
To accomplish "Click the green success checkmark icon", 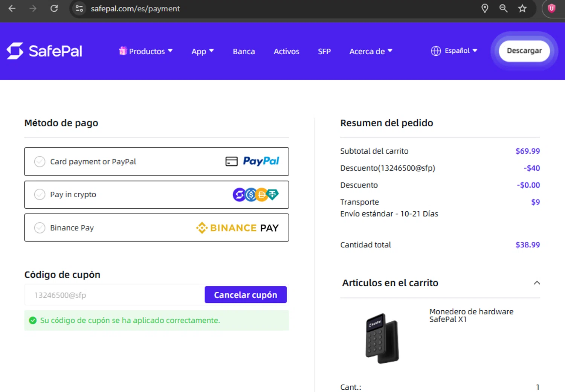I will click(33, 320).
